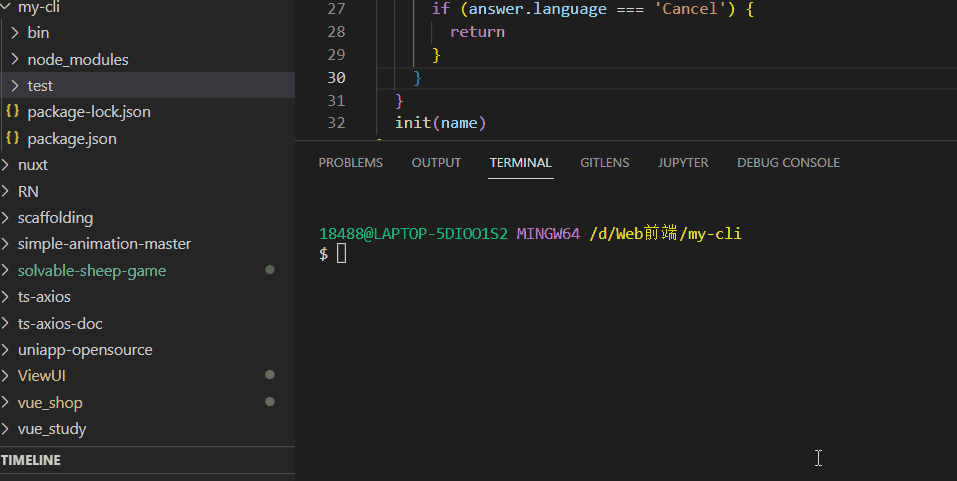Expand the vue_study folder
Image resolution: width=957 pixels, height=481 pixels.
point(147,429)
